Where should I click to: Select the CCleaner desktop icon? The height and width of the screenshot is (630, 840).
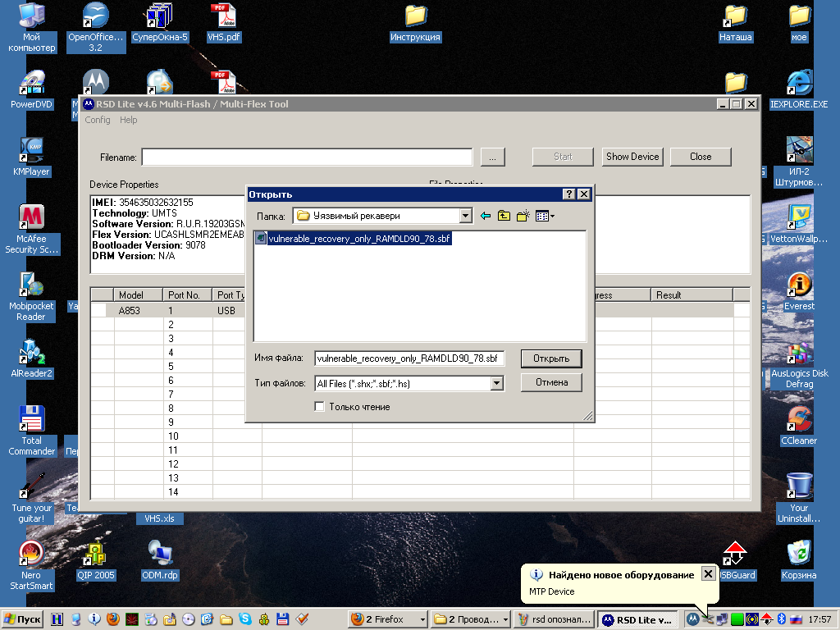(799, 427)
